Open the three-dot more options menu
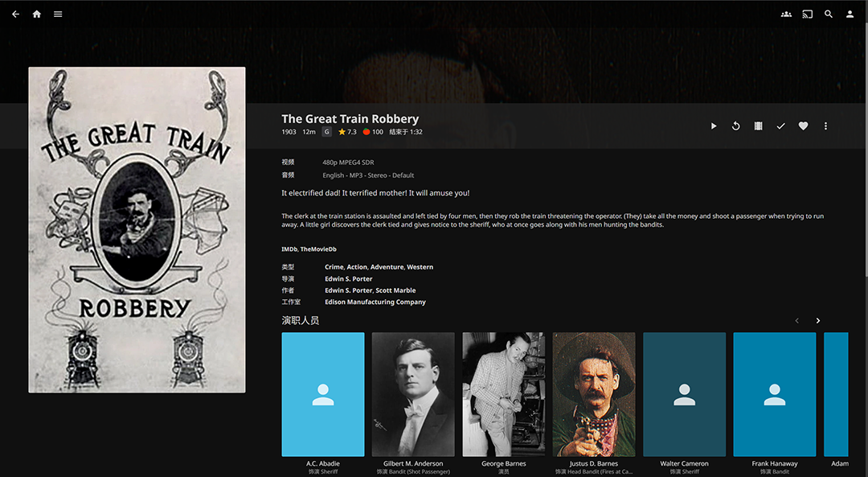The width and height of the screenshot is (868, 477). 825,126
